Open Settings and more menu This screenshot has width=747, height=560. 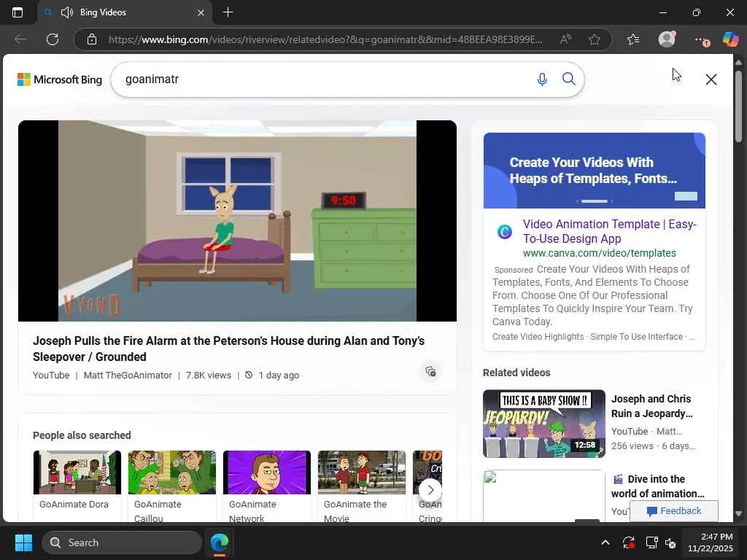(701, 40)
